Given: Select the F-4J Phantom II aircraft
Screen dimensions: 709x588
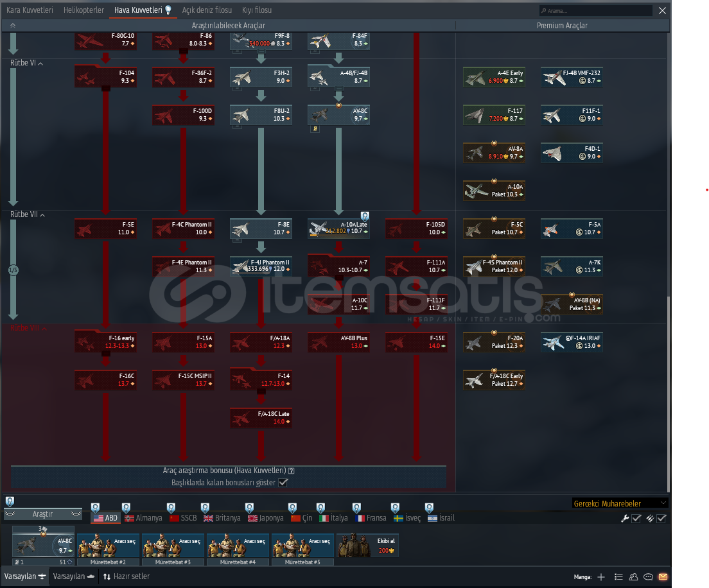Looking at the screenshot, I should pos(261,266).
